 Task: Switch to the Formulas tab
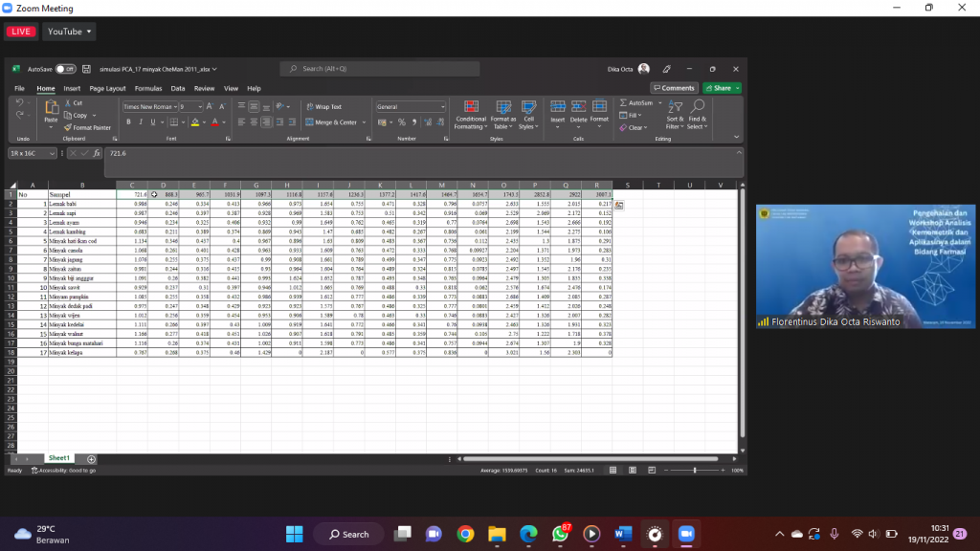click(x=148, y=89)
